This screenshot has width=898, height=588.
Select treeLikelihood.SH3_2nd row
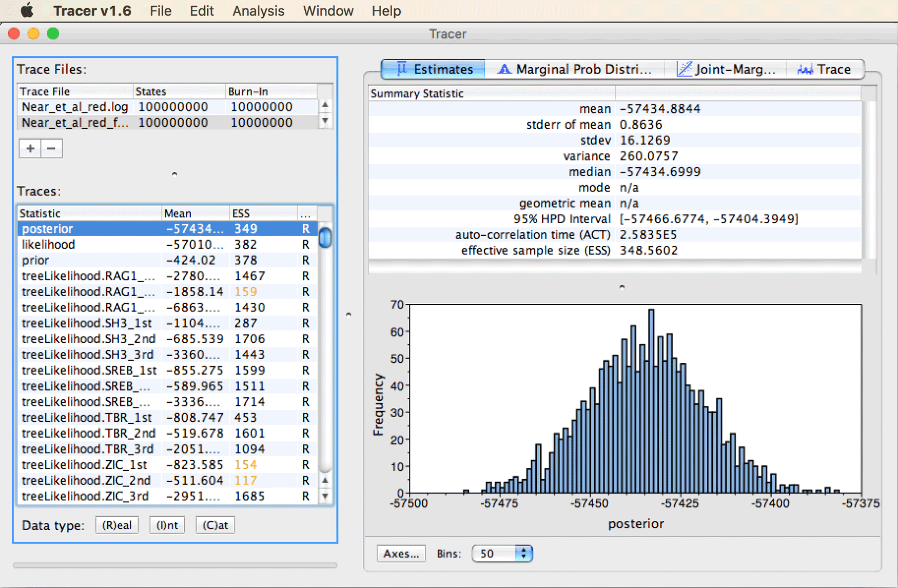(x=167, y=339)
